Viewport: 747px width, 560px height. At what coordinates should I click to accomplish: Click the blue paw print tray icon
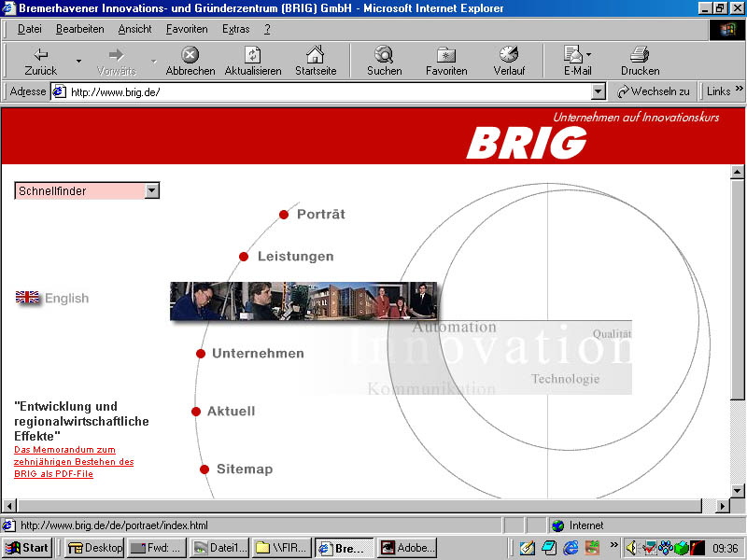pos(665,548)
